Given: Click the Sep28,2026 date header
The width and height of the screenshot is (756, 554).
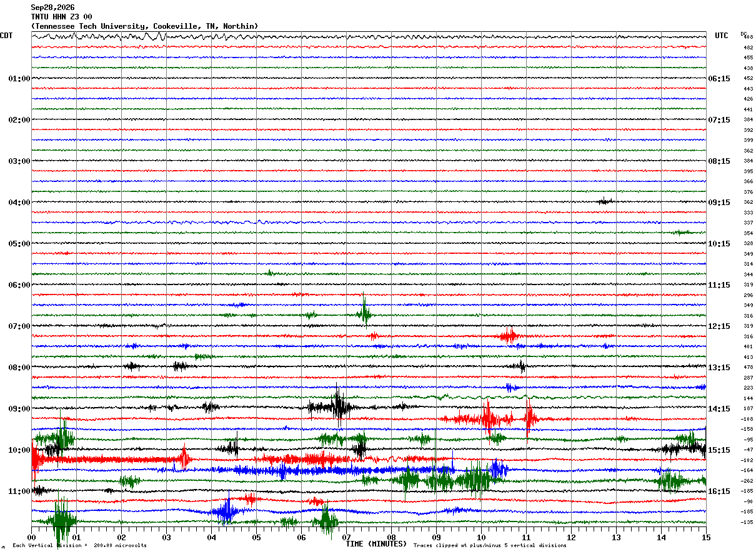Looking at the screenshot, I should click(52, 8).
